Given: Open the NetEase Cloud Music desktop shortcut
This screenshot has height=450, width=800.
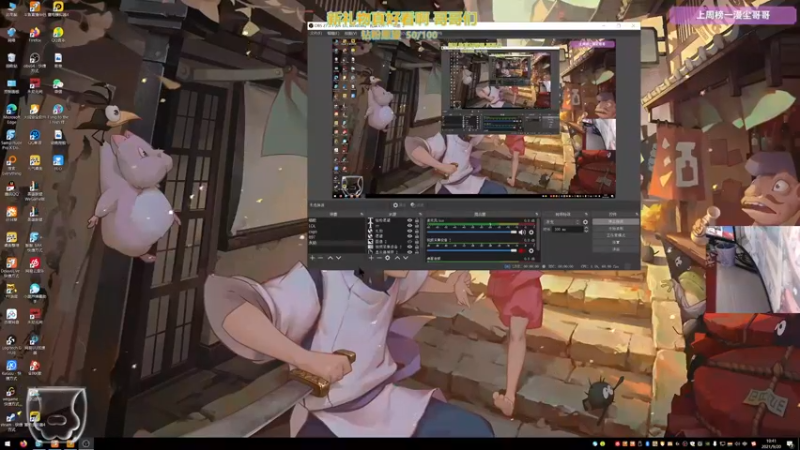Looking at the screenshot, I should [x=35, y=263].
